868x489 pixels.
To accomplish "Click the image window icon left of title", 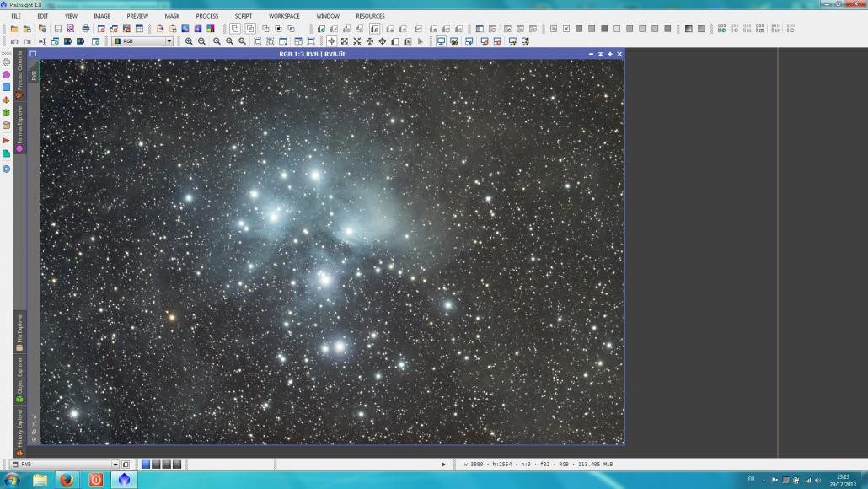I will [33, 54].
